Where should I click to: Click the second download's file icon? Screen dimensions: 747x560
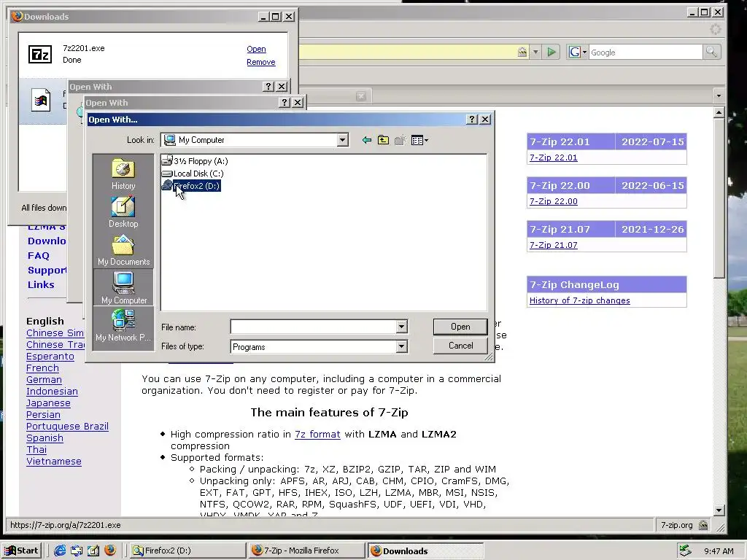pyautogui.click(x=41, y=100)
